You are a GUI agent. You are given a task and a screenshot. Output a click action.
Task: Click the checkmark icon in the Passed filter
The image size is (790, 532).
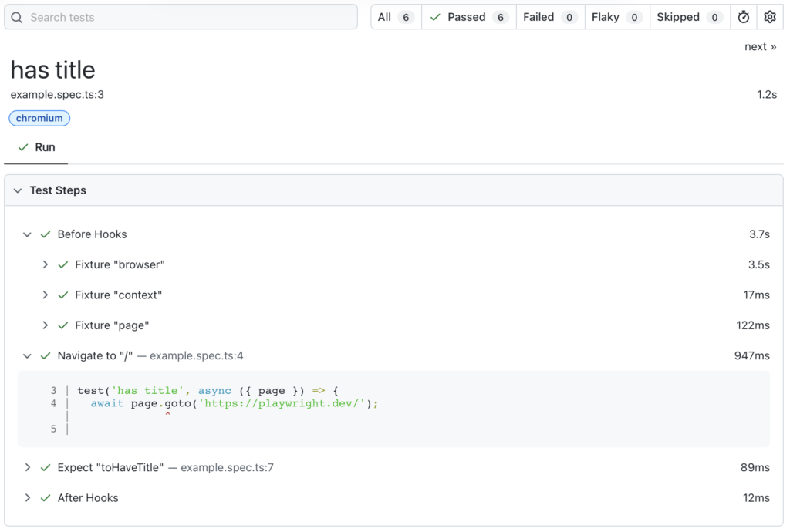pos(435,17)
